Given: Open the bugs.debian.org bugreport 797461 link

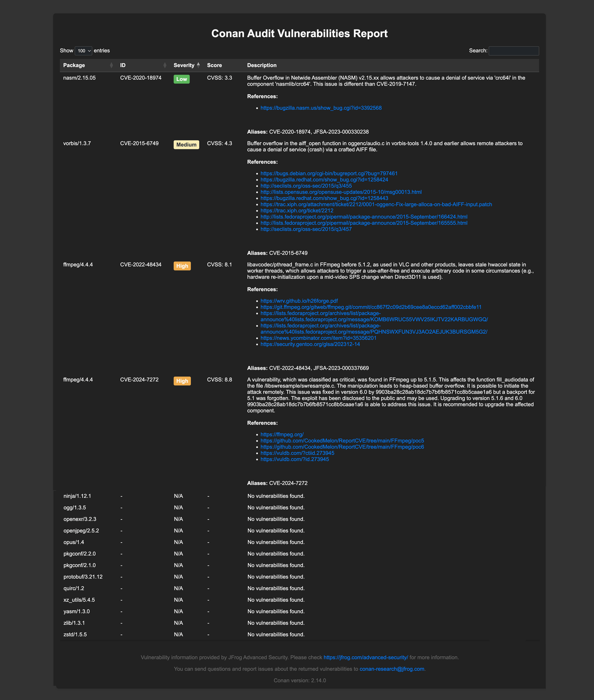Looking at the screenshot, I should click(x=329, y=173).
